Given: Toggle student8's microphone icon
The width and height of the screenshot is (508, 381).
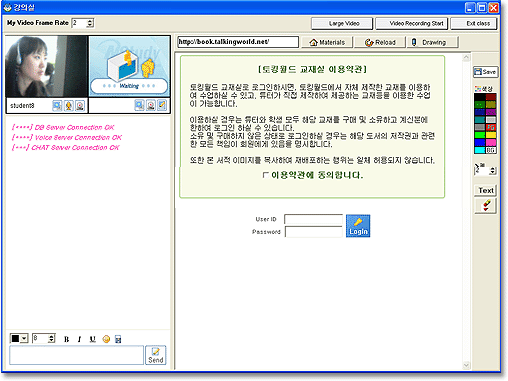Looking at the screenshot, I should (x=69, y=106).
